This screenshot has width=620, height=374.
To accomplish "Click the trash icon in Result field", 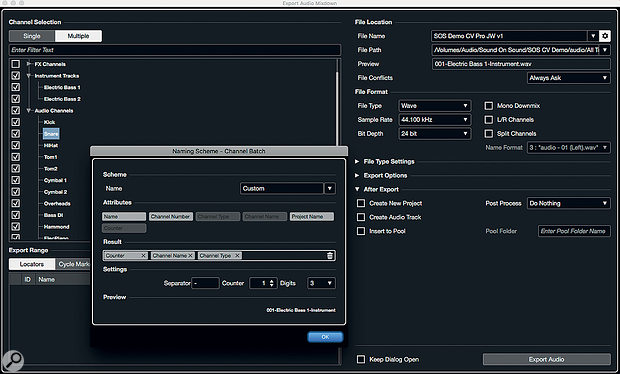I will pyautogui.click(x=330, y=256).
